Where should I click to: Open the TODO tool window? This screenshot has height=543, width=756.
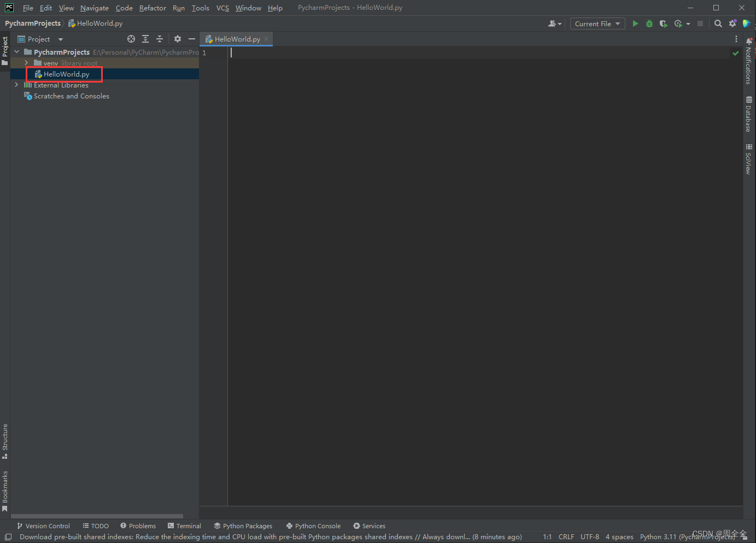(96, 526)
